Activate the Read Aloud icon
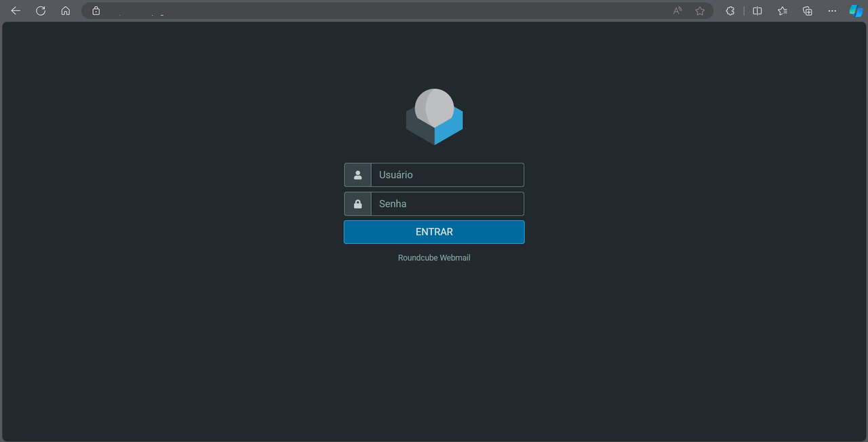Image resolution: width=868 pixels, height=442 pixels. point(677,11)
